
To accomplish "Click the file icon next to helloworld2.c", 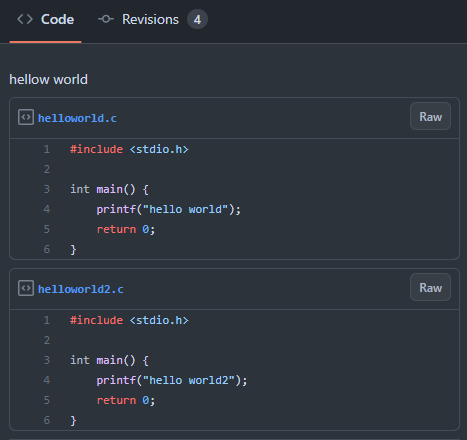I will (x=26, y=288).
